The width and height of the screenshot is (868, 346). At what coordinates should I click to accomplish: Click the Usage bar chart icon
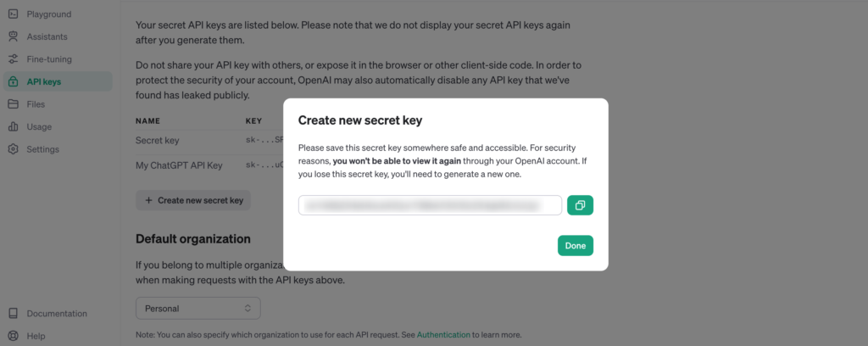tap(13, 126)
